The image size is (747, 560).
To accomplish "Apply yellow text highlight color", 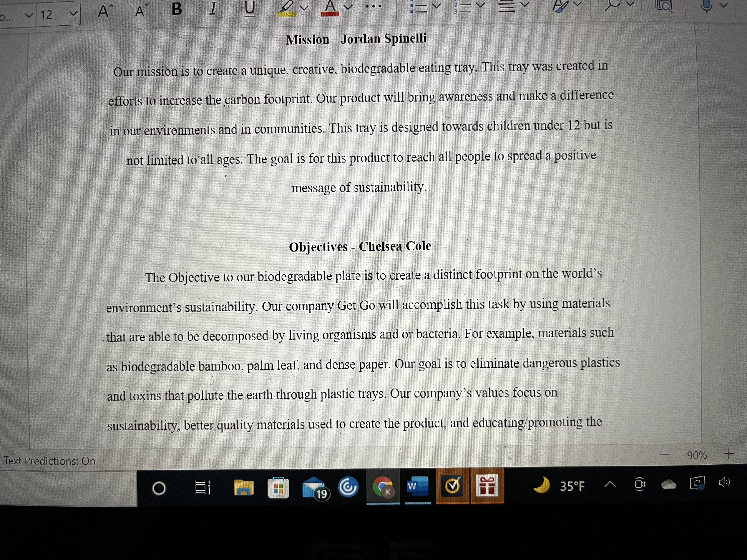I will point(286,9).
